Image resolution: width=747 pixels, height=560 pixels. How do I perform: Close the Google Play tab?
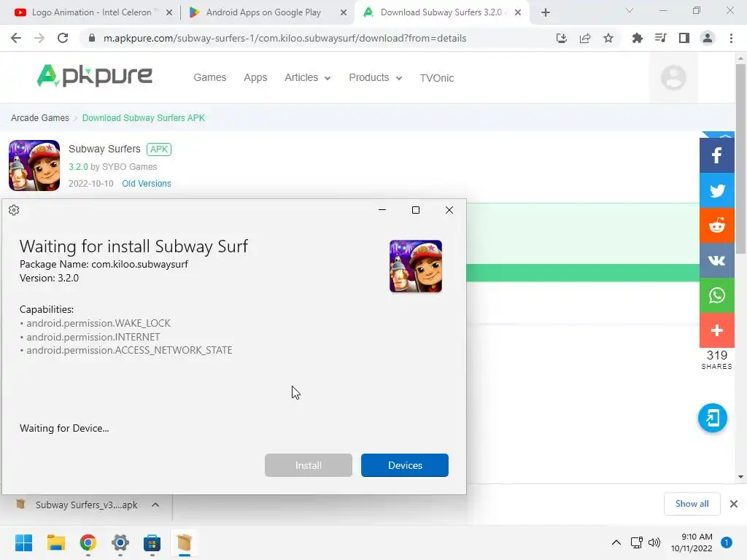tap(344, 13)
